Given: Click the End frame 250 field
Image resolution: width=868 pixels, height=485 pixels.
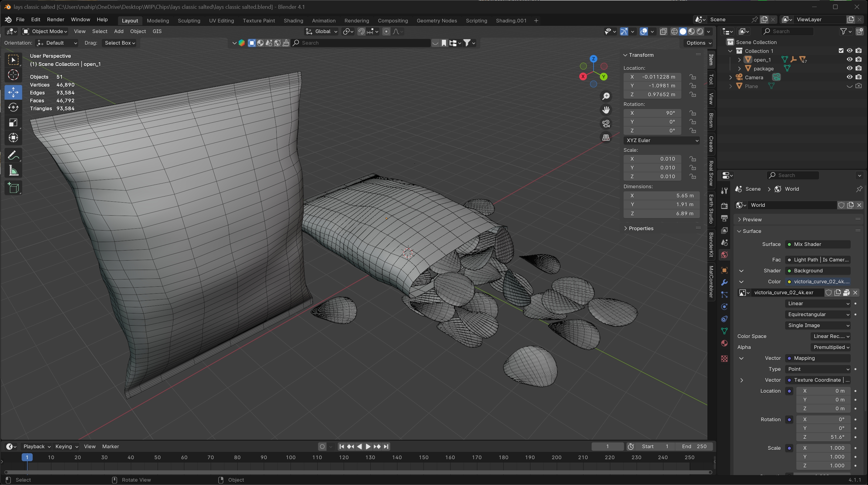Looking at the screenshot, I should [693, 446].
